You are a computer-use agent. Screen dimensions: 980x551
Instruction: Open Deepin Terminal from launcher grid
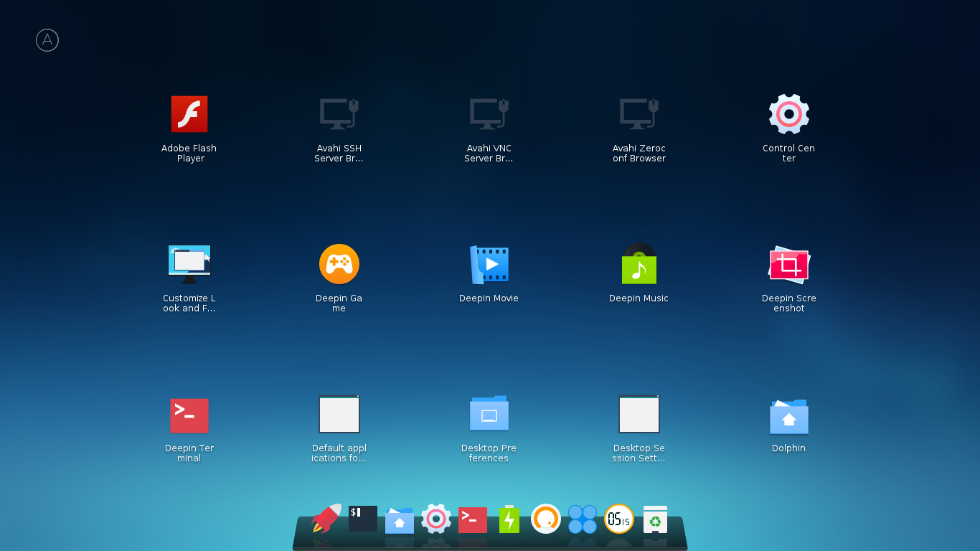click(x=189, y=415)
